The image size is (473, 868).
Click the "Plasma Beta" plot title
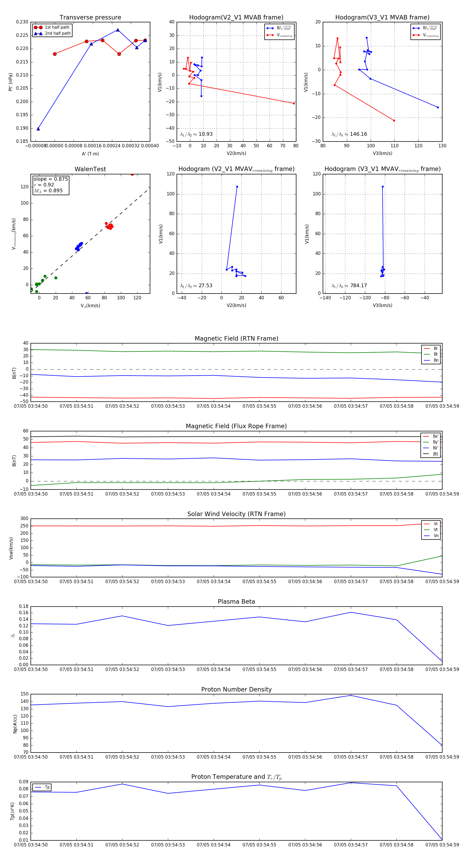click(236, 602)
